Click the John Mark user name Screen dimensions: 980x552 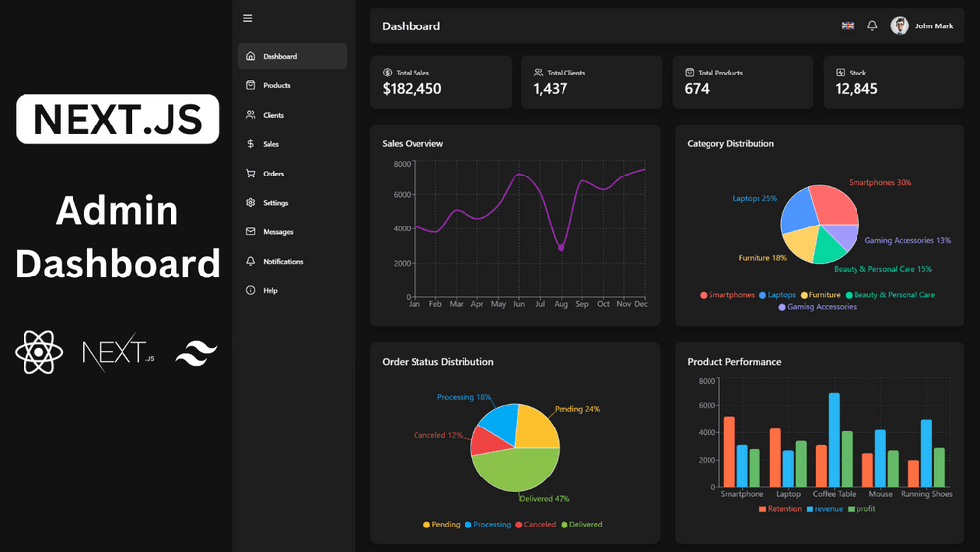tap(934, 26)
